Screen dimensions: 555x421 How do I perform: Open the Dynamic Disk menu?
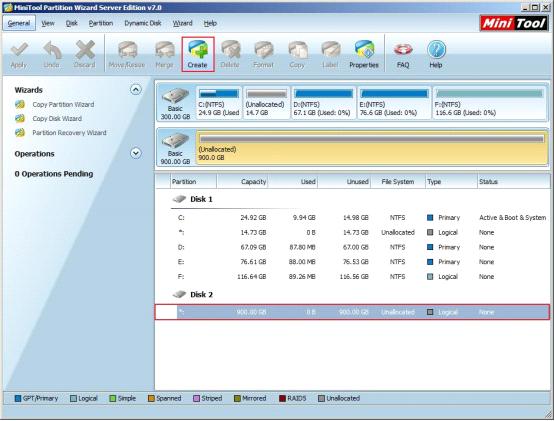(143, 23)
